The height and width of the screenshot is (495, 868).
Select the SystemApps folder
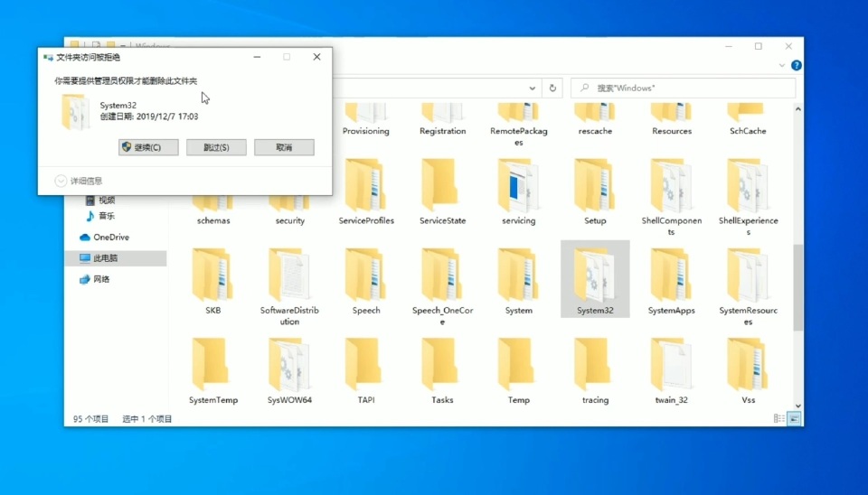pos(672,282)
